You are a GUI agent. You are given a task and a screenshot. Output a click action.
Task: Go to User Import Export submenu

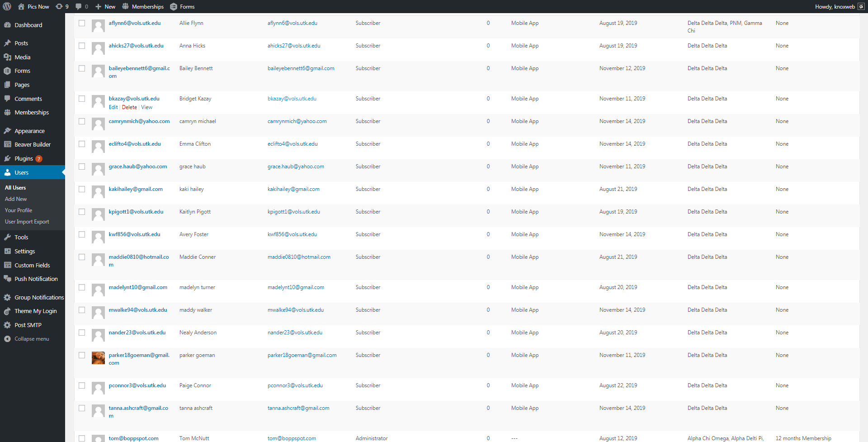coord(27,222)
